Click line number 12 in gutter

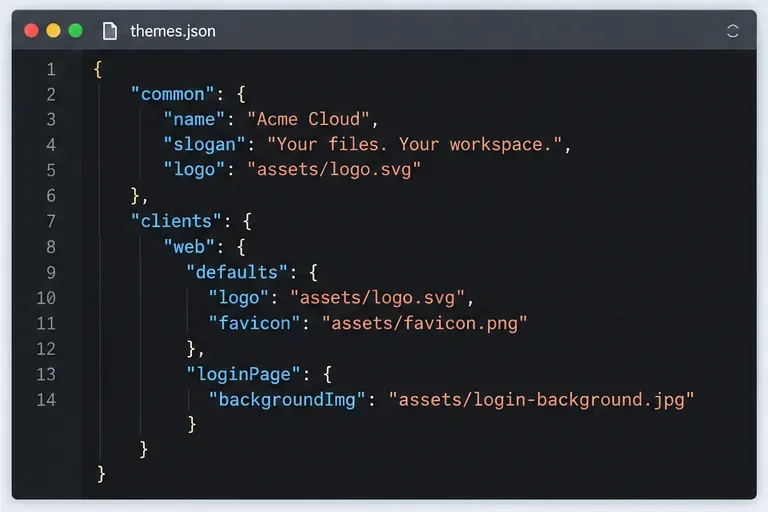point(46,349)
